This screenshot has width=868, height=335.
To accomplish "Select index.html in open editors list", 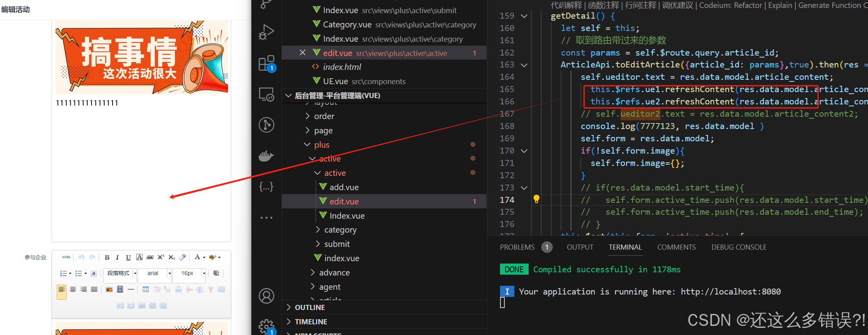I will [384, 67].
